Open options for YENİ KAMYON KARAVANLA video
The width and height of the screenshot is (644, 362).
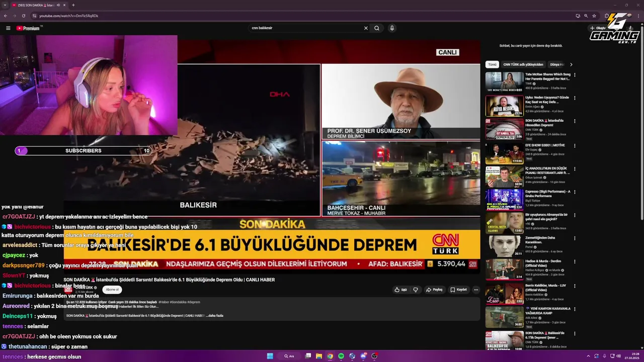tap(575, 309)
